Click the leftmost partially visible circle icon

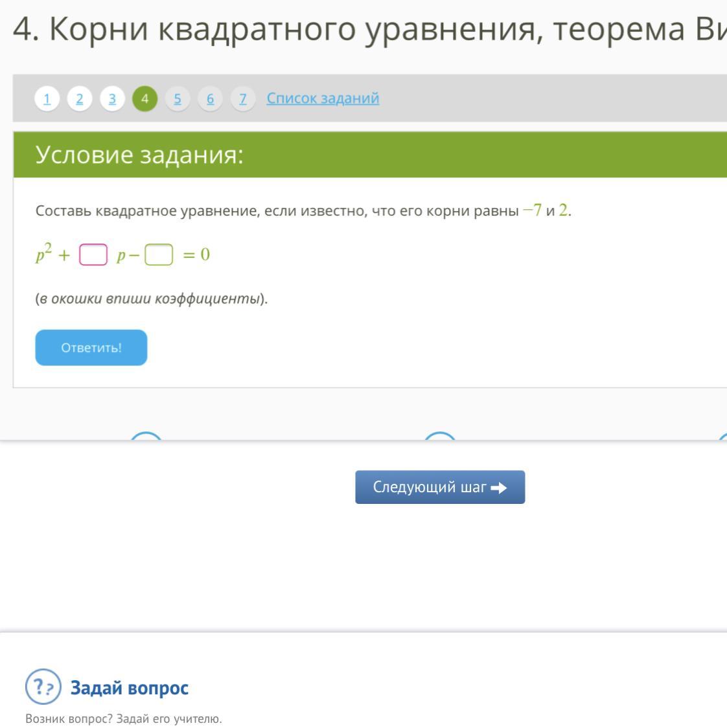click(146, 437)
